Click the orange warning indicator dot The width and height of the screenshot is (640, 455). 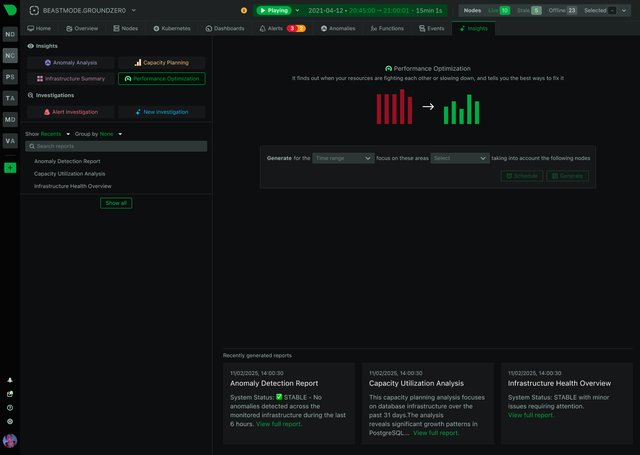pyautogui.click(x=244, y=11)
